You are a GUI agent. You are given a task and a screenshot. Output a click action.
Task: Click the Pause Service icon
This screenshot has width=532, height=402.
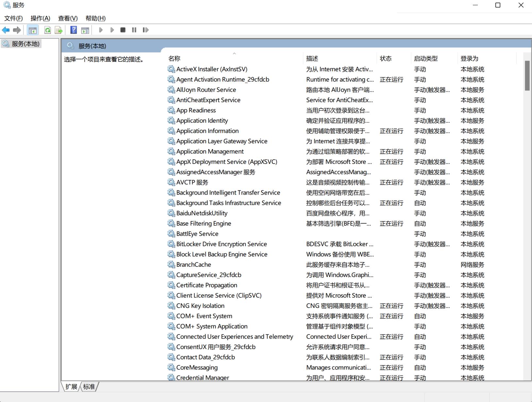point(134,30)
